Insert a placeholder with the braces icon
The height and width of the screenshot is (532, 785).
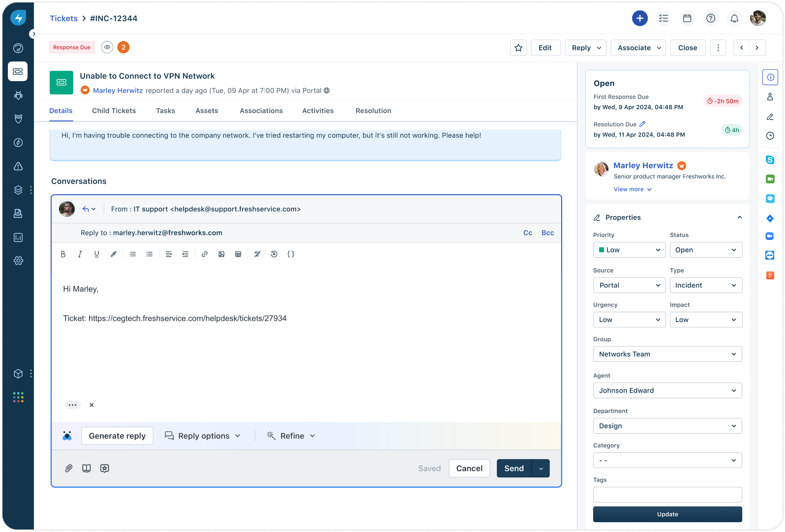pos(291,254)
